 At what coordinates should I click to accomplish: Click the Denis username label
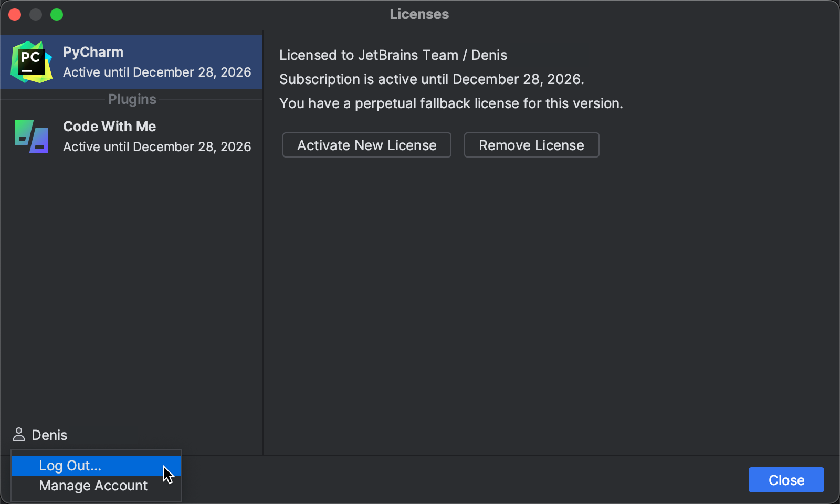click(x=49, y=435)
